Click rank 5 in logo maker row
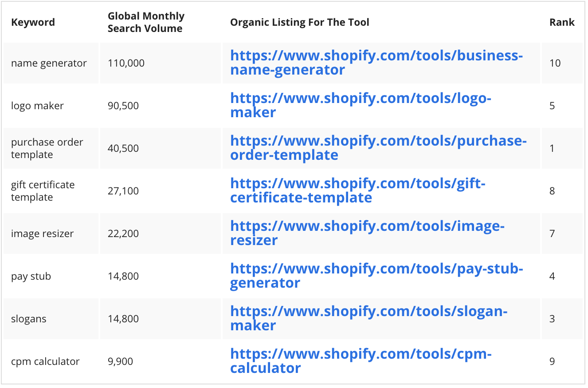The height and width of the screenshot is (388, 588). click(552, 106)
